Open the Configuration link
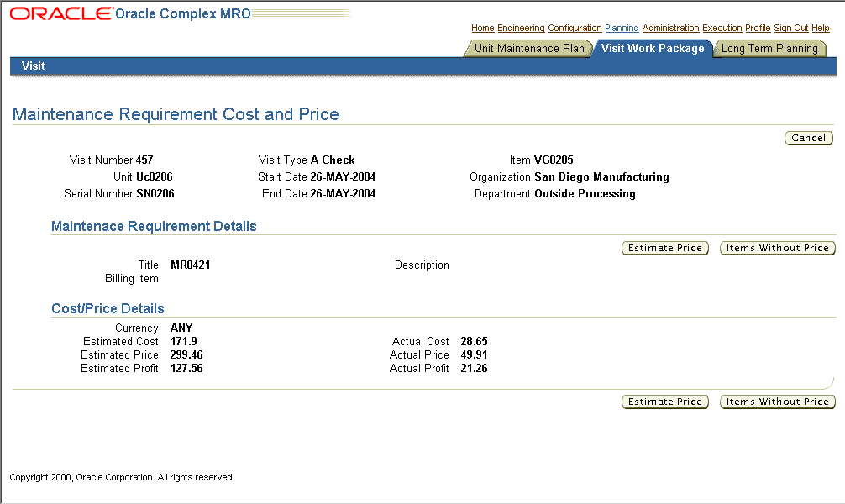The width and height of the screenshot is (845, 504). coord(575,29)
